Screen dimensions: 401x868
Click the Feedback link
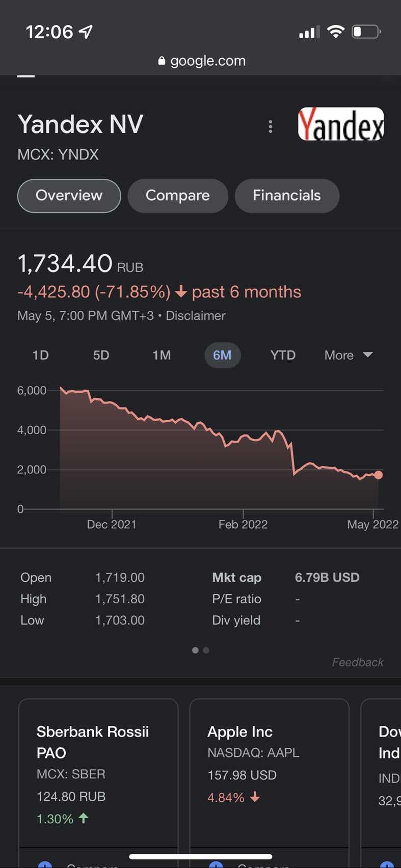pyautogui.click(x=357, y=662)
